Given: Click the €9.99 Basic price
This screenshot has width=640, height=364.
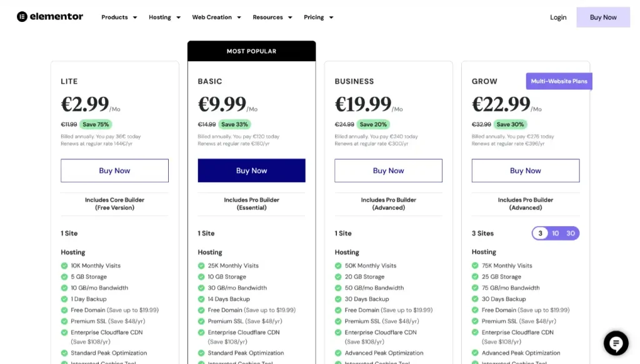Looking at the screenshot, I should click(x=222, y=104).
